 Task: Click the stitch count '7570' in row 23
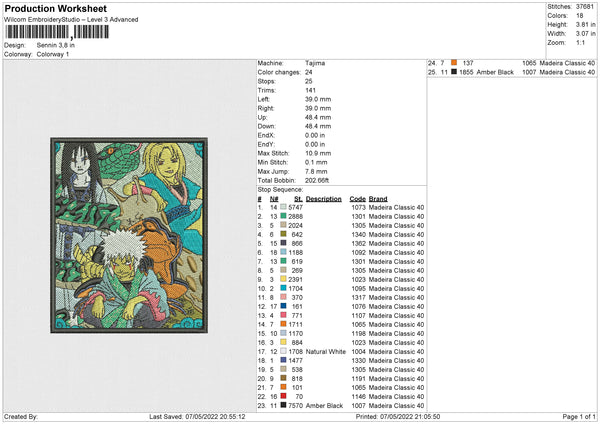click(295, 406)
